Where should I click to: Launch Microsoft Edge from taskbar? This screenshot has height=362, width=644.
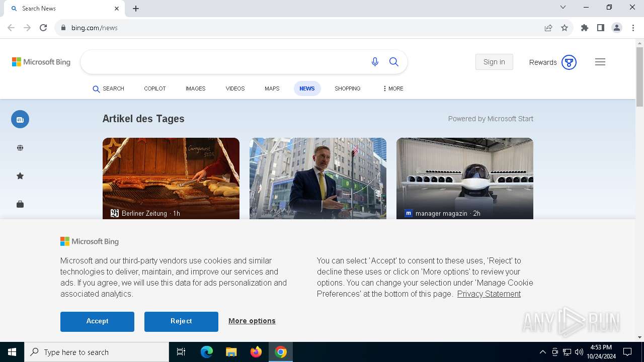pos(207,352)
